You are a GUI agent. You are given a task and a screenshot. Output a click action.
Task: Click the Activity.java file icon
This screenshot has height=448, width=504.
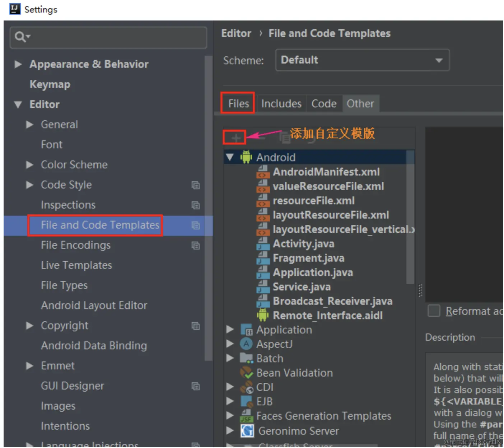(x=263, y=244)
